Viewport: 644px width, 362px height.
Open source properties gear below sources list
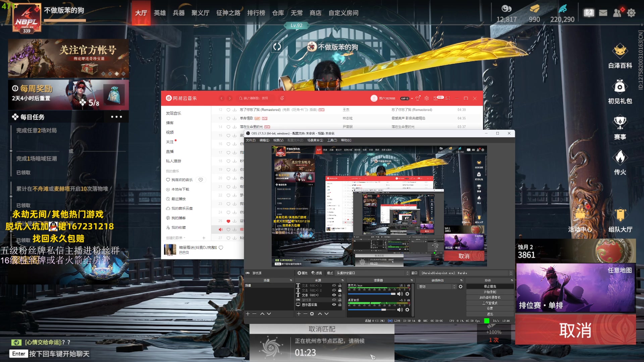tap(312, 314)
